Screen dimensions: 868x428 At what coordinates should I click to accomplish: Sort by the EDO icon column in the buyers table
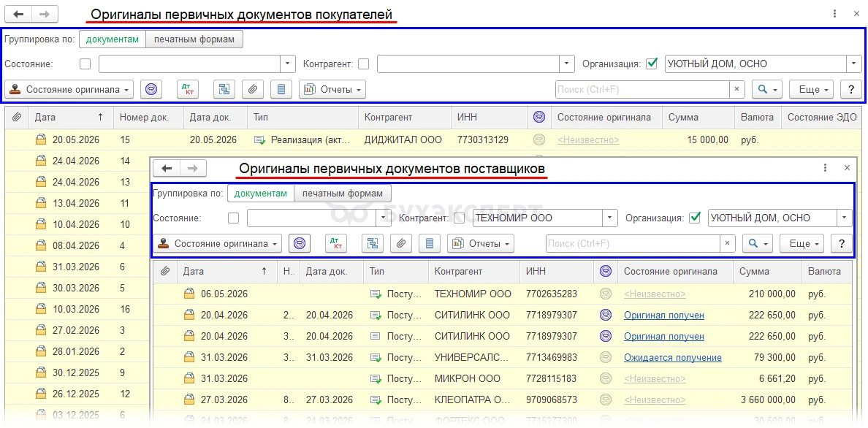(x=538, y=117)
